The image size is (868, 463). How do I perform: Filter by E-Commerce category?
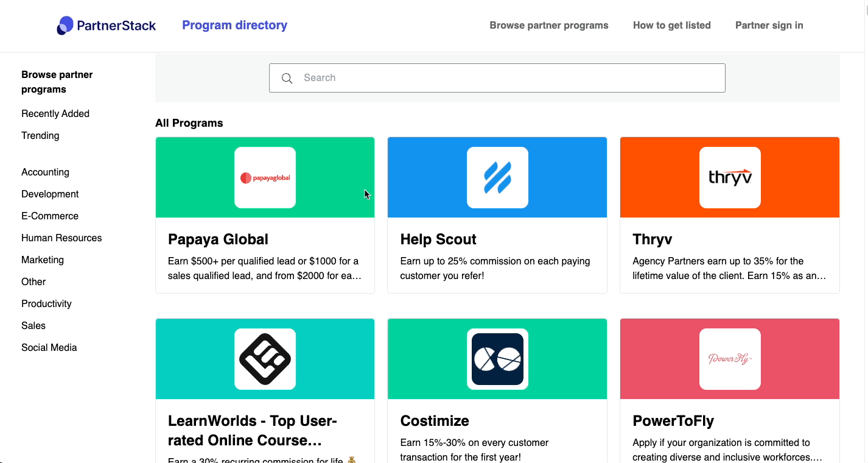pos(50,216)
